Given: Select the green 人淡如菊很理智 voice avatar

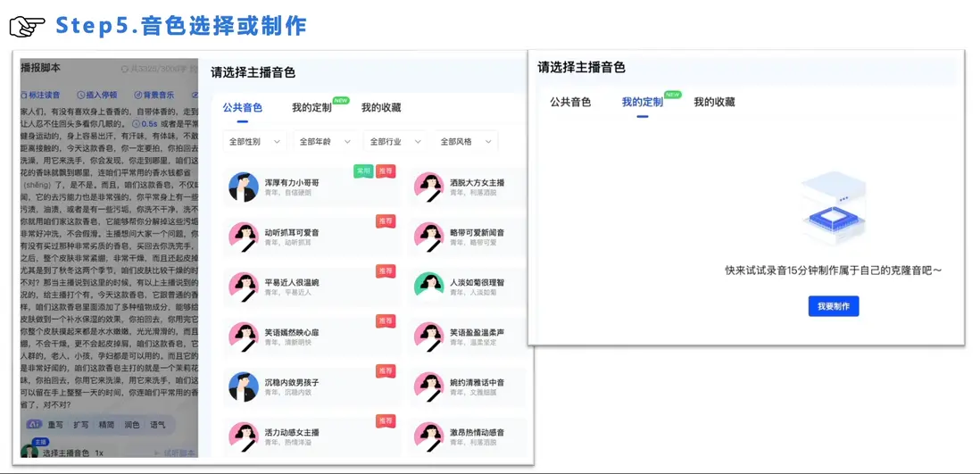Looking at the screenshot, I should [429, 287].
